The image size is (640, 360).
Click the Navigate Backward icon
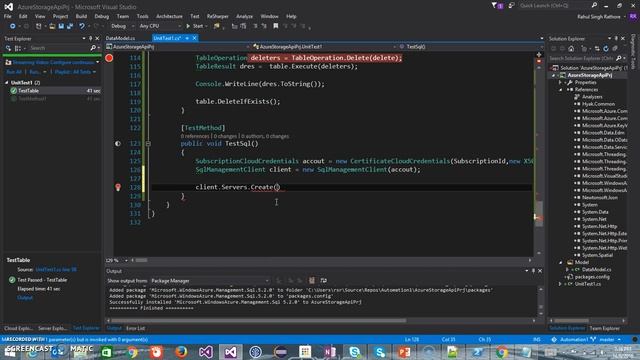(13, 26)
